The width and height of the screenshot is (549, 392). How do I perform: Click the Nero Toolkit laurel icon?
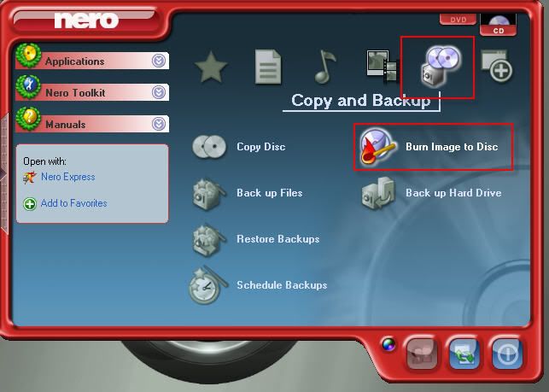(28, 87)
